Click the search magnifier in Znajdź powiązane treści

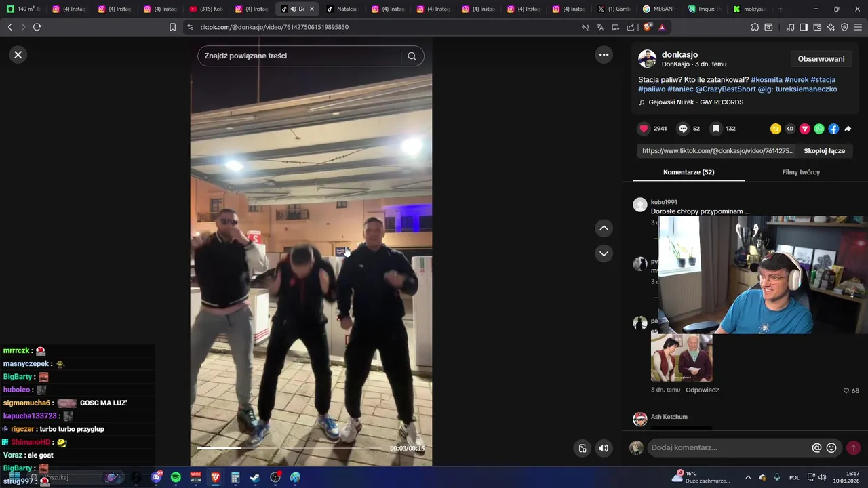point(412,56)
